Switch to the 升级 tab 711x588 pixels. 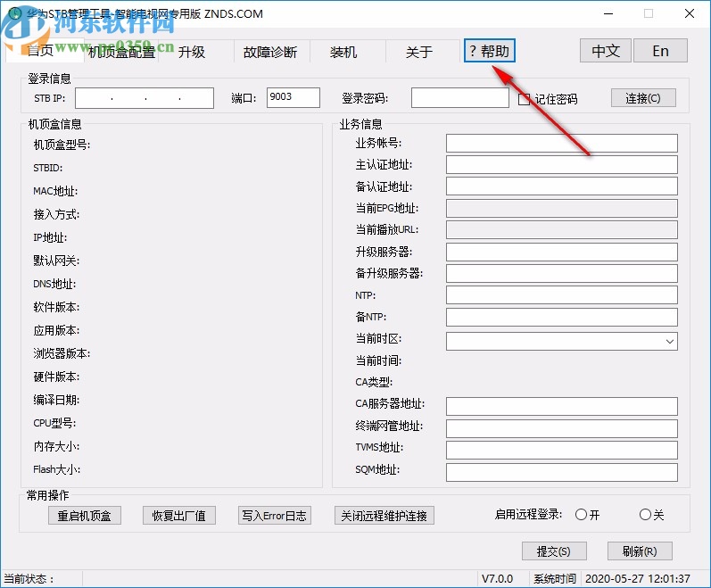click(191, 52)
